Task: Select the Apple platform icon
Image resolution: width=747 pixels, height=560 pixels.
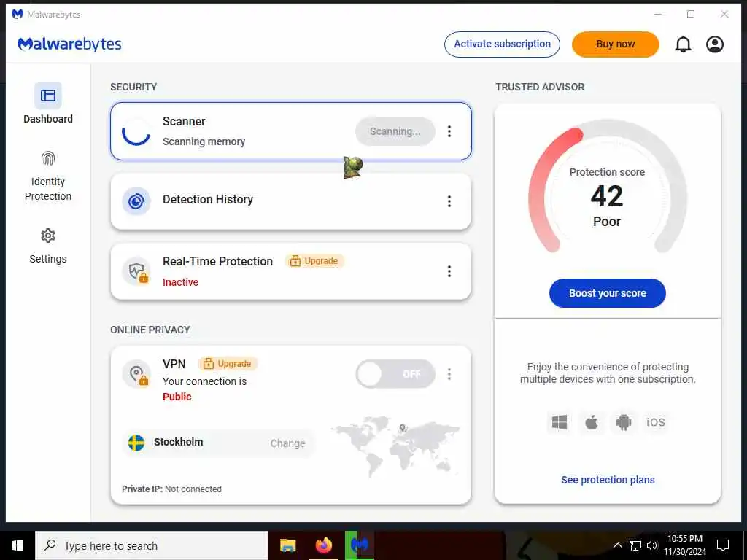Action: (x=591, y=422)
